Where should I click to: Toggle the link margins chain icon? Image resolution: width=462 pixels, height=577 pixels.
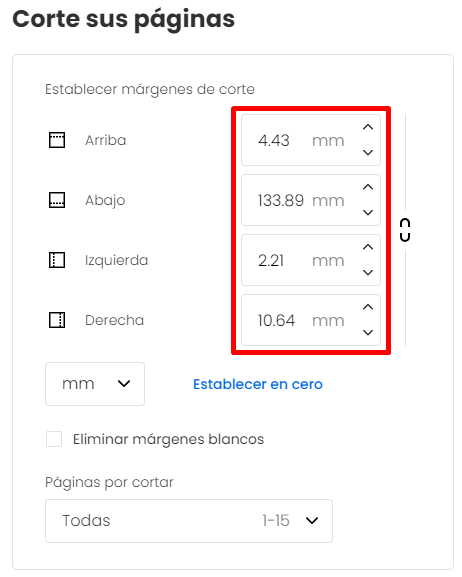[x=405, y=230]
